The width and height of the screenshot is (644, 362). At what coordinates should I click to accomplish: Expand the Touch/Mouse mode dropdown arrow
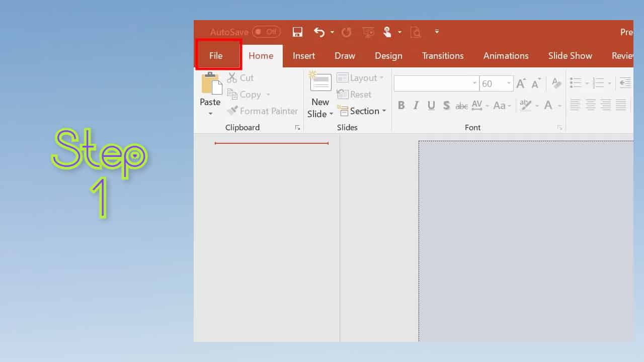coord(399,32)
